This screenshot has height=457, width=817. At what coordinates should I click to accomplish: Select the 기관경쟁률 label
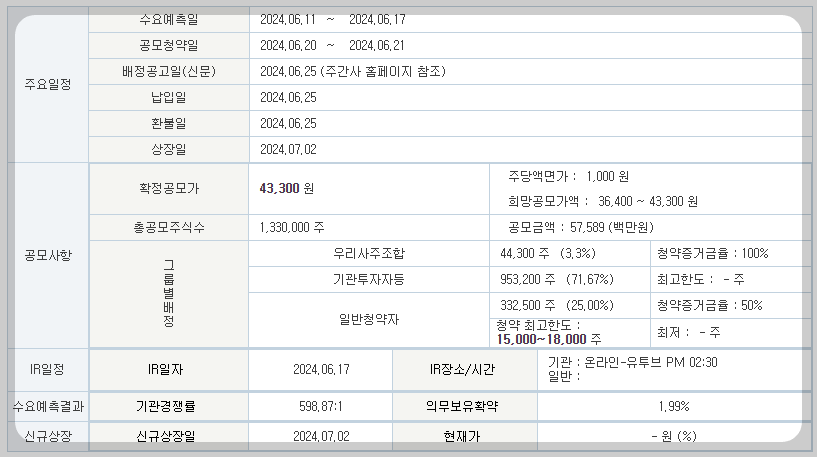pyautogui.click(x=165, y=406)
